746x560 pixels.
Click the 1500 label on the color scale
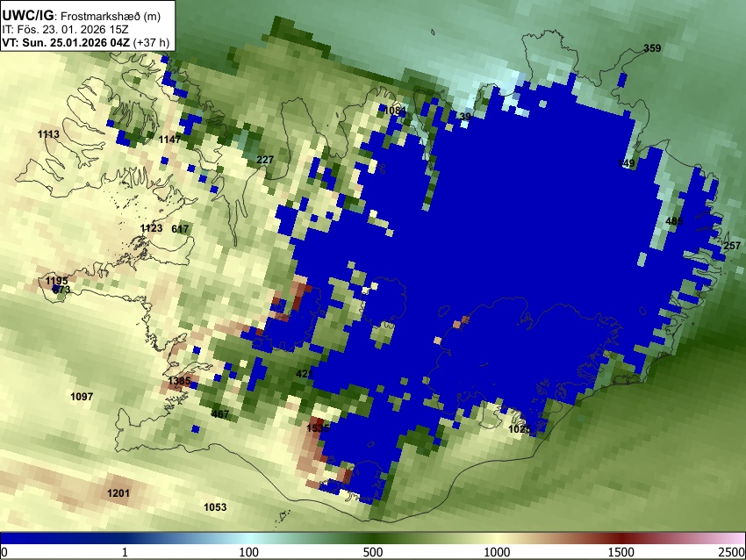[x=621, y=552]
